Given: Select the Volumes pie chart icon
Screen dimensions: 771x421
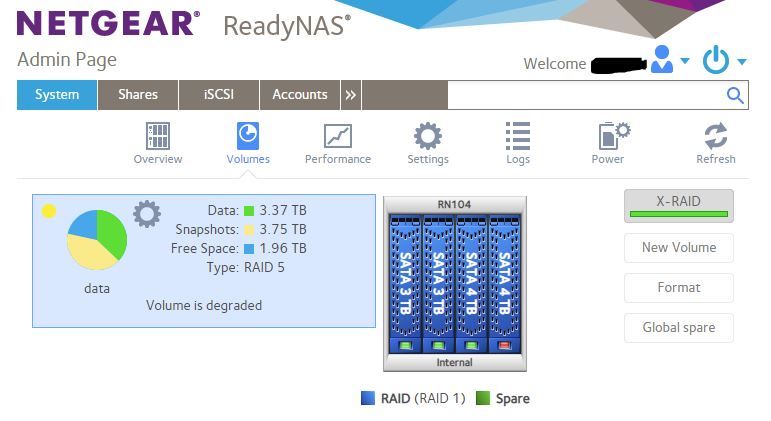Looking at the screenshot, I should (x=247, y=136).
